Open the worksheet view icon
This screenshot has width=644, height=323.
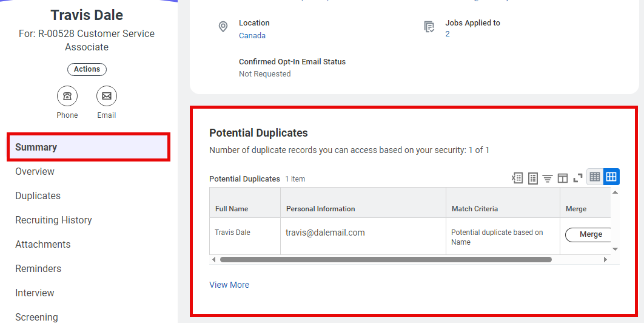point(532,178)
